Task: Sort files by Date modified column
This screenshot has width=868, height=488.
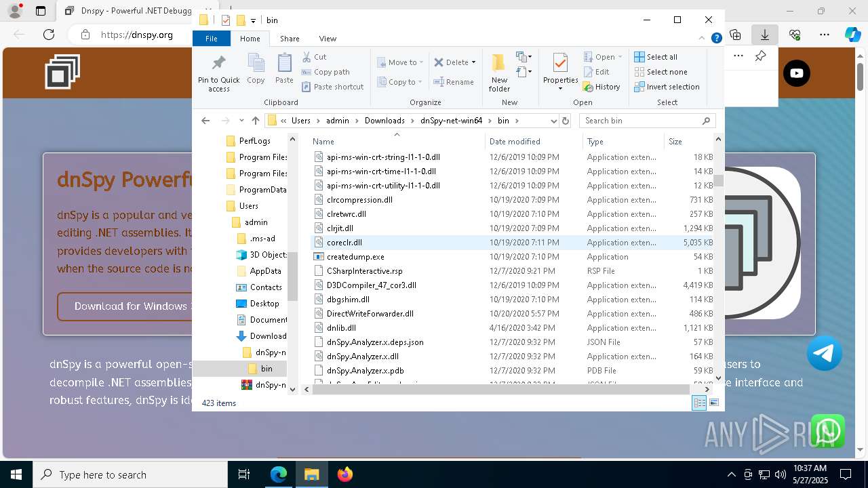Action: 534,142
